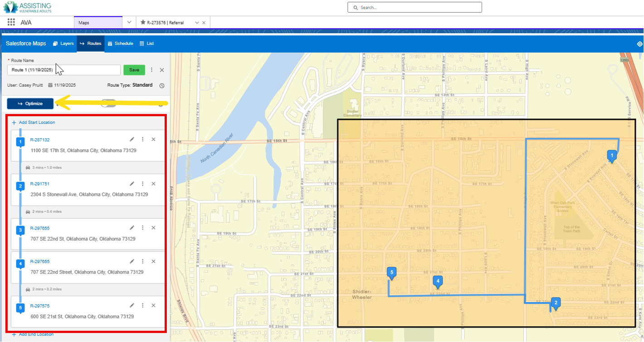Image resolution: width=644 pixels, height=342 pixels.
Task: Open more options for stop R-291751
Action: pos(142,184)
